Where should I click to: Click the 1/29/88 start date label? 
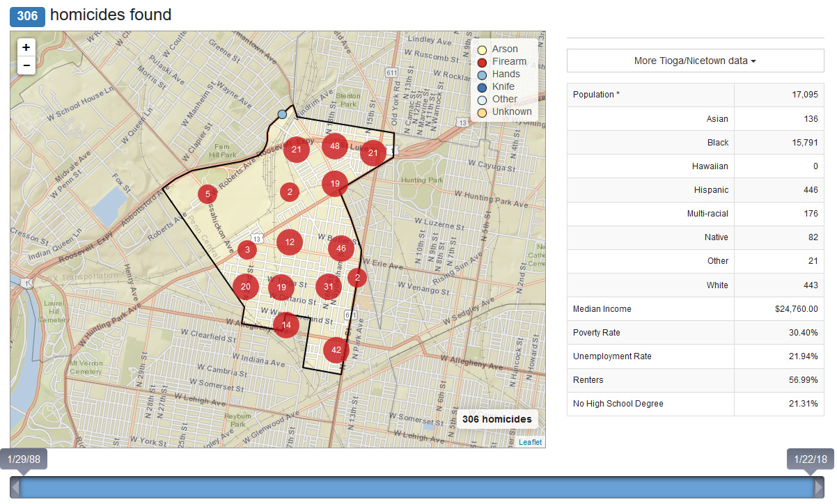coord(24,459)
